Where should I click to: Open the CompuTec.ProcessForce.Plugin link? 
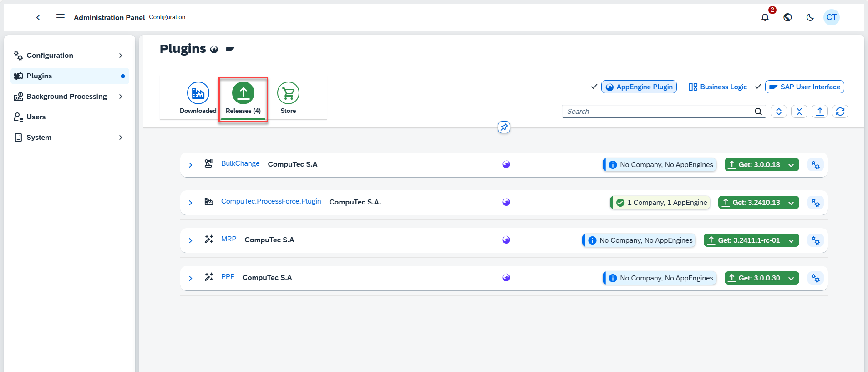[x=271, y=201]
